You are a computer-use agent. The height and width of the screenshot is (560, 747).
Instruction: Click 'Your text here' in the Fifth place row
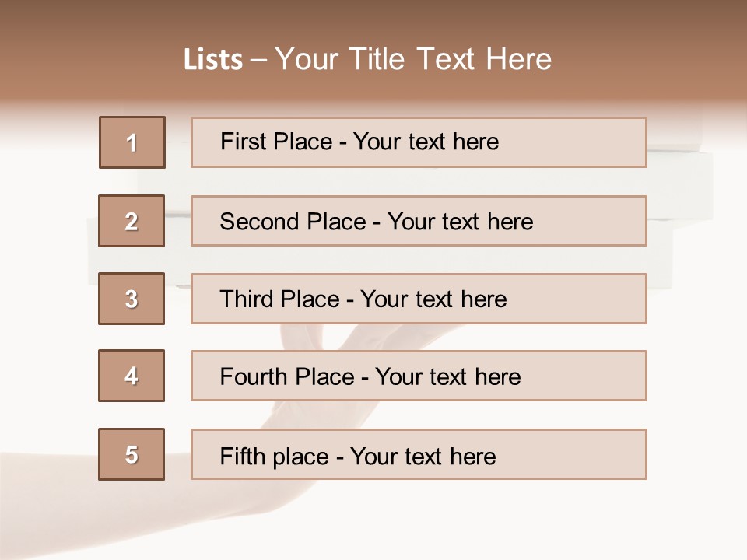(x=423, y=456)
